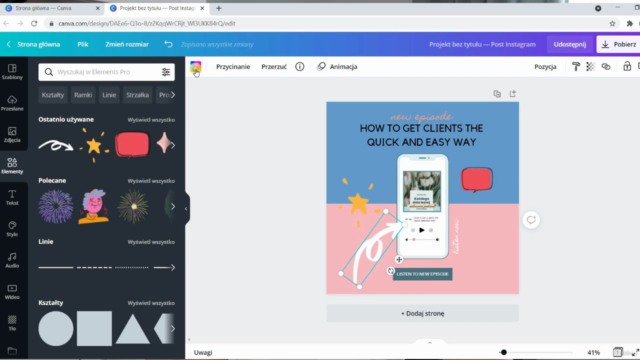Screen dimensions: 640x360
Task: Open the Tekst sidebar panel
Action: pos(12,197)
